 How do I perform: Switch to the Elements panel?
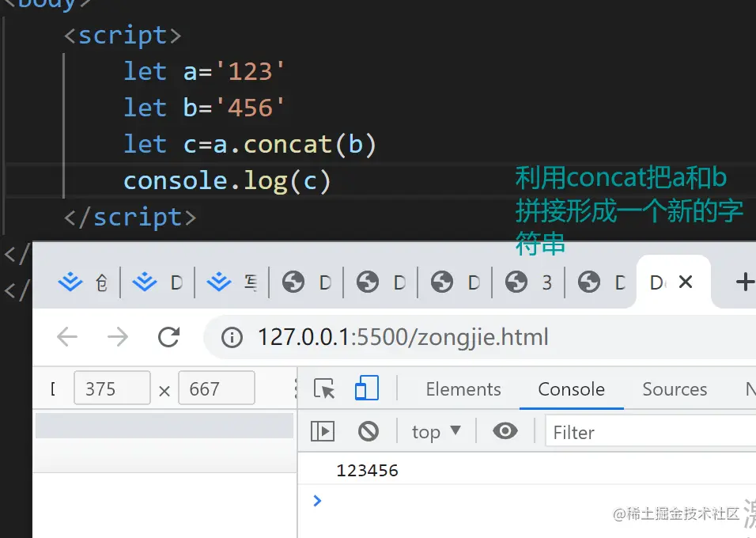(x=463, y=389)
